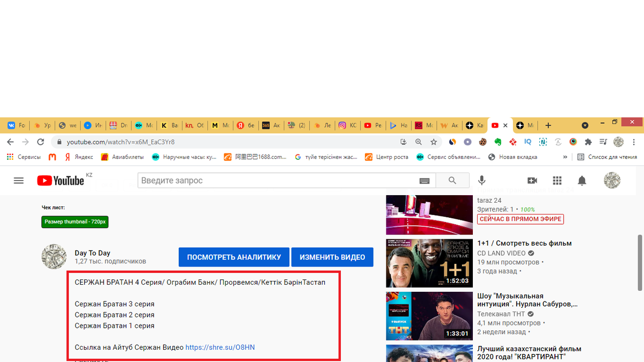This screenshot has width=644, height=362.
Task: Switch to the VK tab
Action: pyautogui.click(x=16, y=125)
